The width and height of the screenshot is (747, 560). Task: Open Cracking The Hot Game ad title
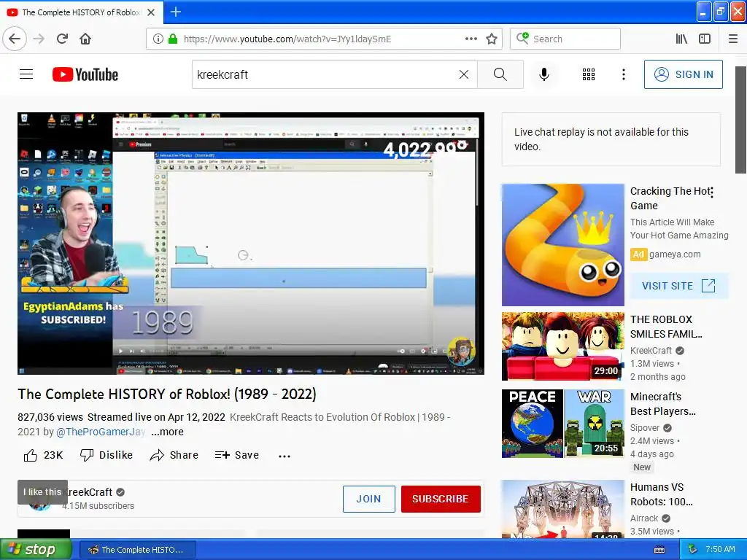coord(670,198)
